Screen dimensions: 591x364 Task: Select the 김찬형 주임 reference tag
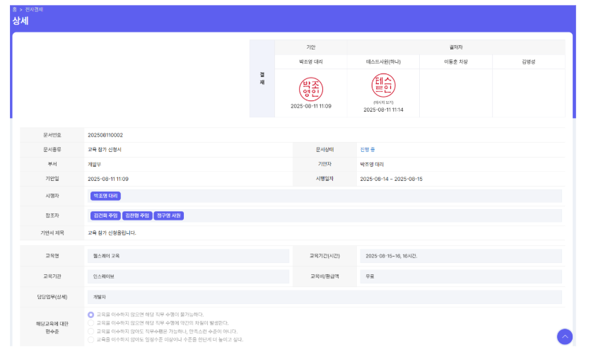click(x=136, y=216)
